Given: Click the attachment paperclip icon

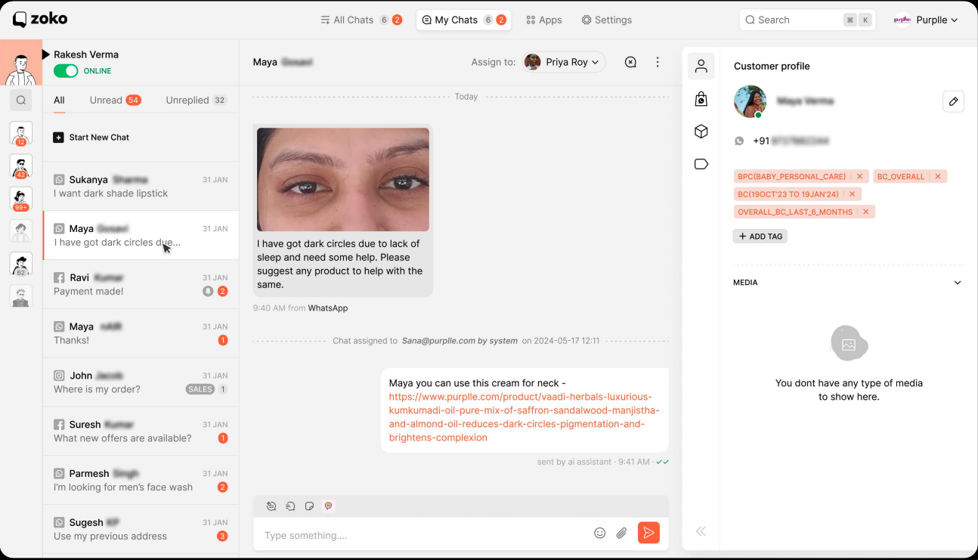Looking at the screenshot, I should [621, 533].
